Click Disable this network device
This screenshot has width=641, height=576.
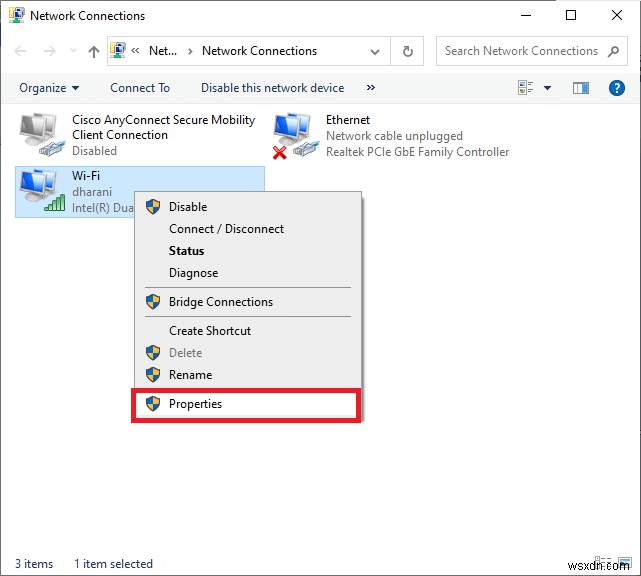pyautogui.click(x=273, y=88)
